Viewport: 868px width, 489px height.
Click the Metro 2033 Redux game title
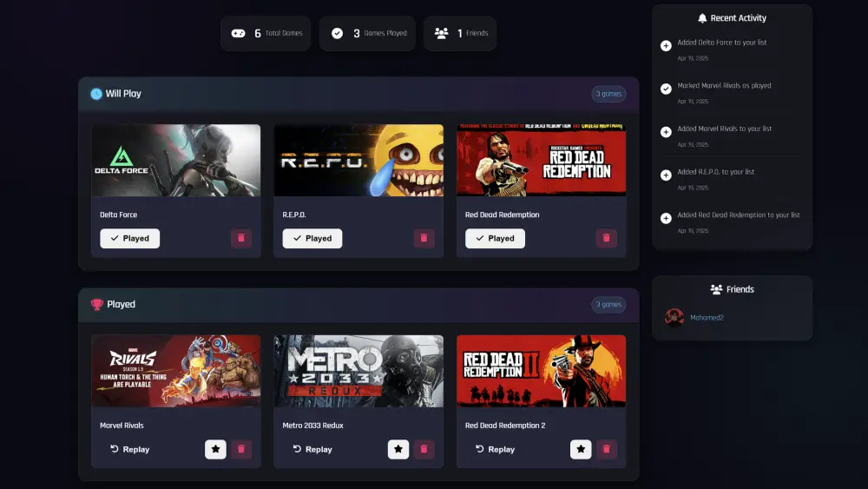coord(312,426)
